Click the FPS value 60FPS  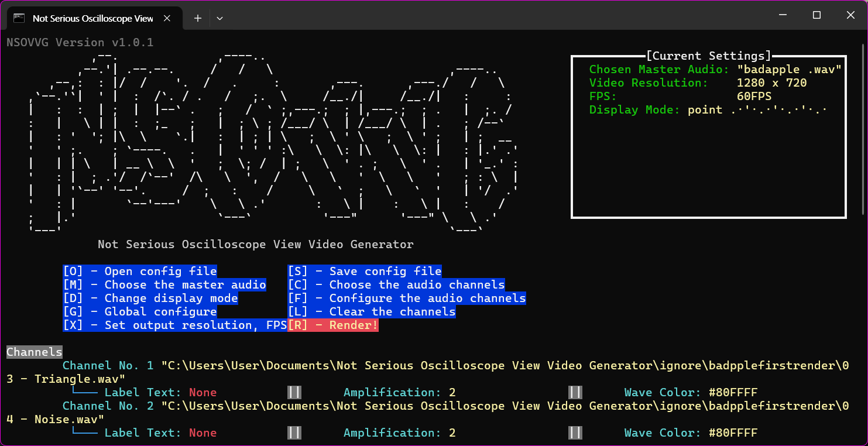click(754, 97)
